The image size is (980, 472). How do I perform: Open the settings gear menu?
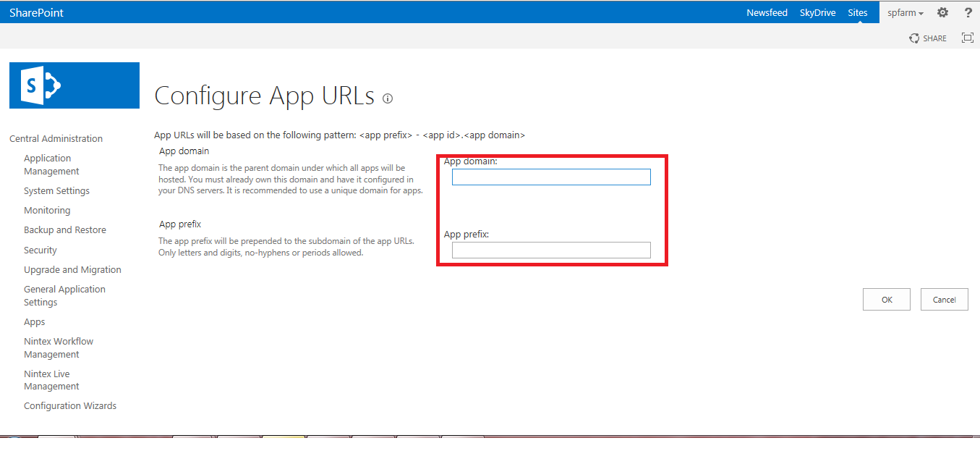tap(942, 12)
